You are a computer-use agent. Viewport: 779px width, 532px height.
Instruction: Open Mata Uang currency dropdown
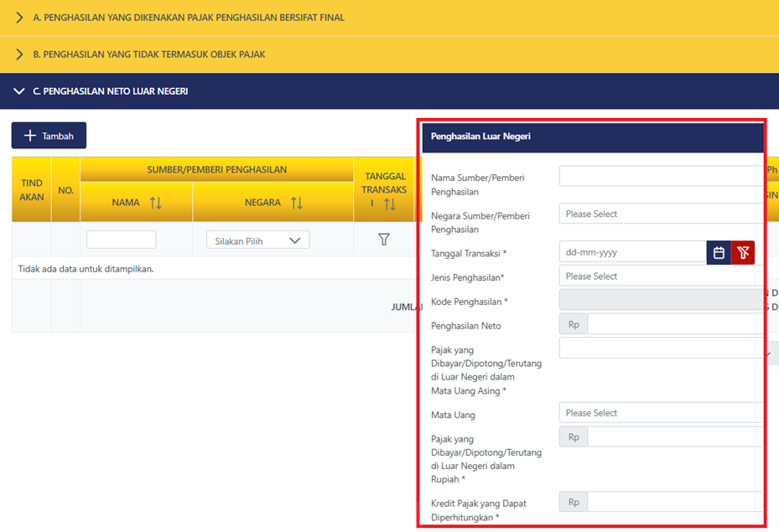[x=661, y=412]
